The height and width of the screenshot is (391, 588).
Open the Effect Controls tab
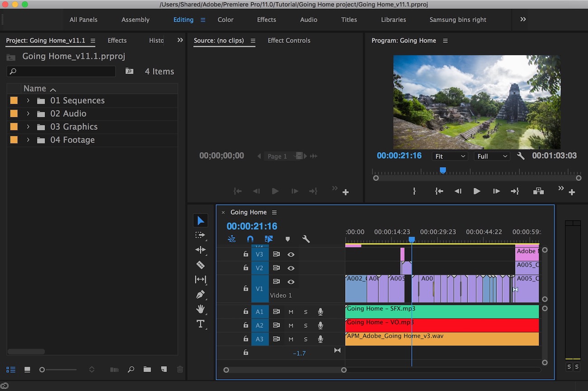(289, 40)
